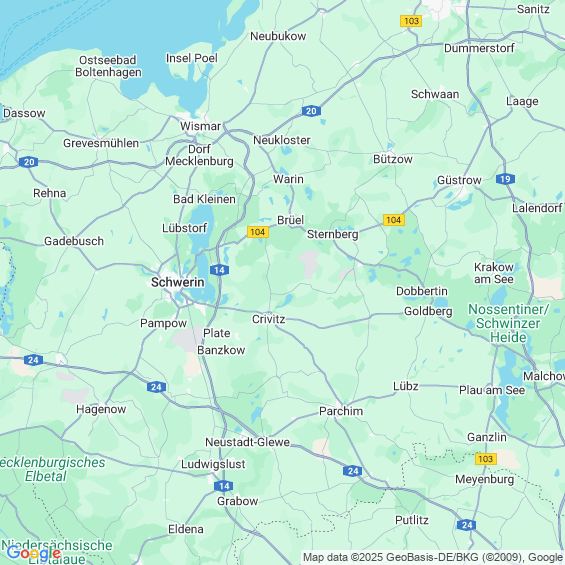Click the Güstrow town label

459,180
